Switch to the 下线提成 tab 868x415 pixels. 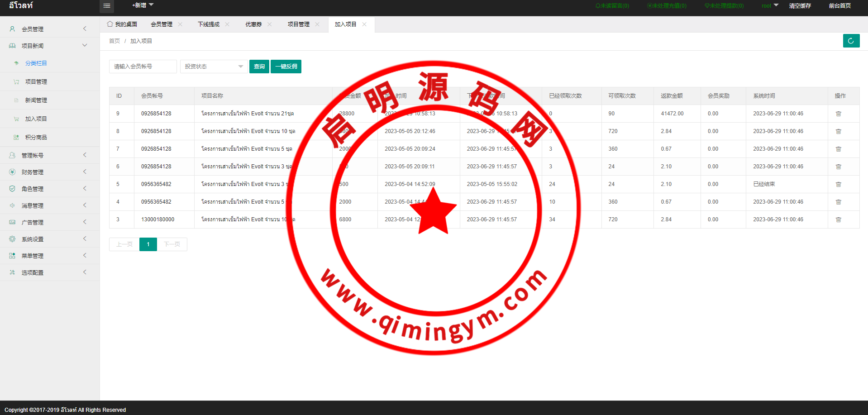pyautogui.click(x=209, y=24)
